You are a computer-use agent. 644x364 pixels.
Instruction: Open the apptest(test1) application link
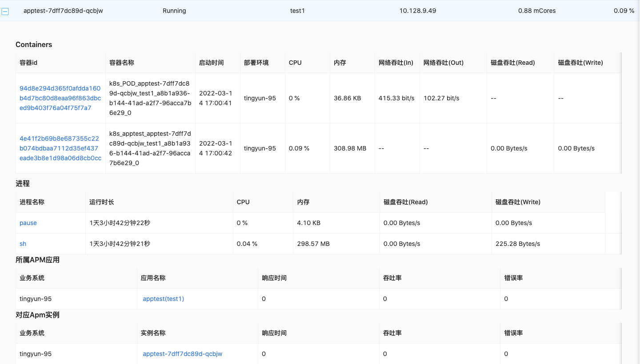(x=163, y=299)
